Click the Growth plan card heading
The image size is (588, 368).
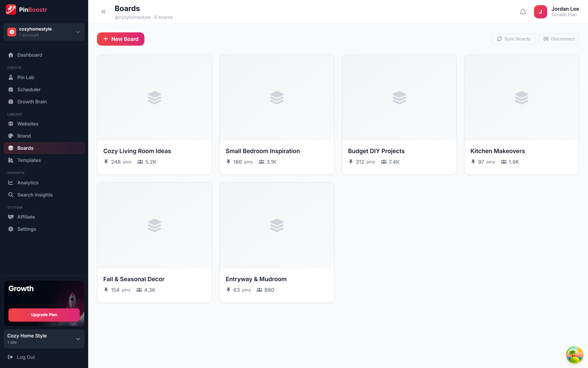[21, 288]
